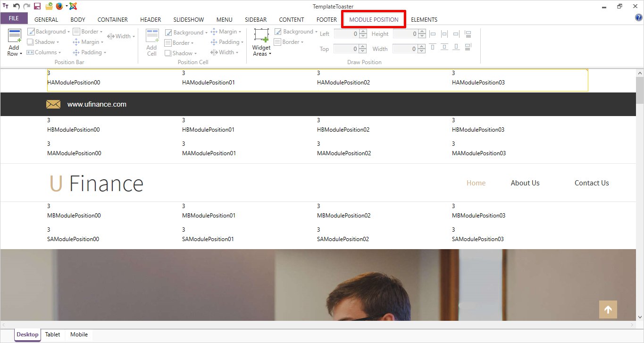Click the open folder export icon
The image size is (644, 343).
click(x=49, y=7)
